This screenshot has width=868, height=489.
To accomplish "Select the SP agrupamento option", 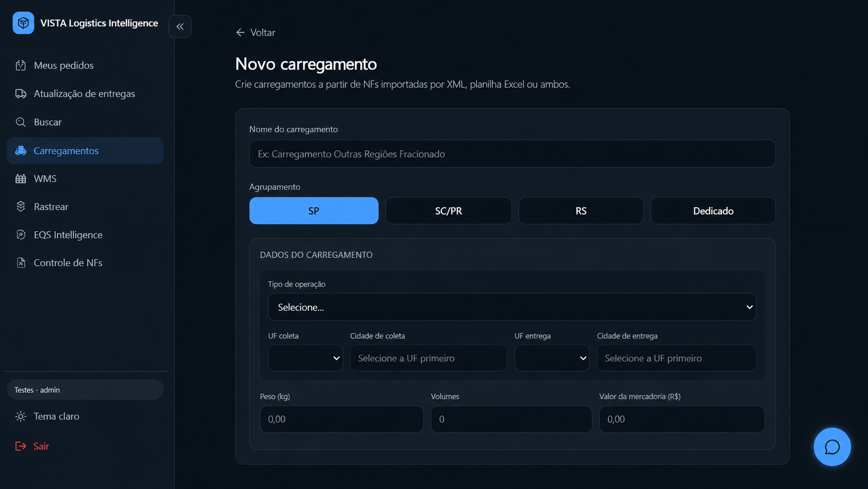I will (x=314, y=210).
